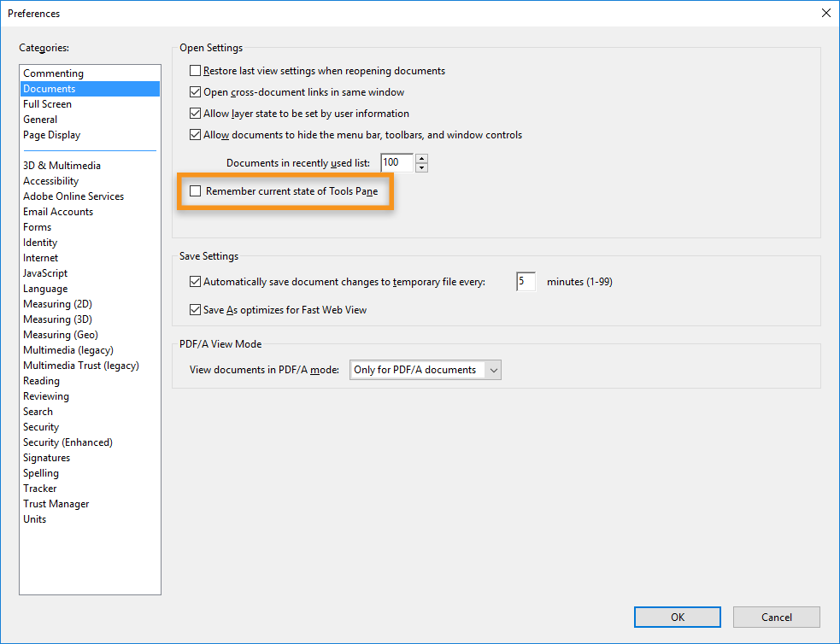Image resolution: width=840 pixels, height=644 pixels.
Task: Enable "Remember current state of Tools Pane"
Action: coord(195,190)
